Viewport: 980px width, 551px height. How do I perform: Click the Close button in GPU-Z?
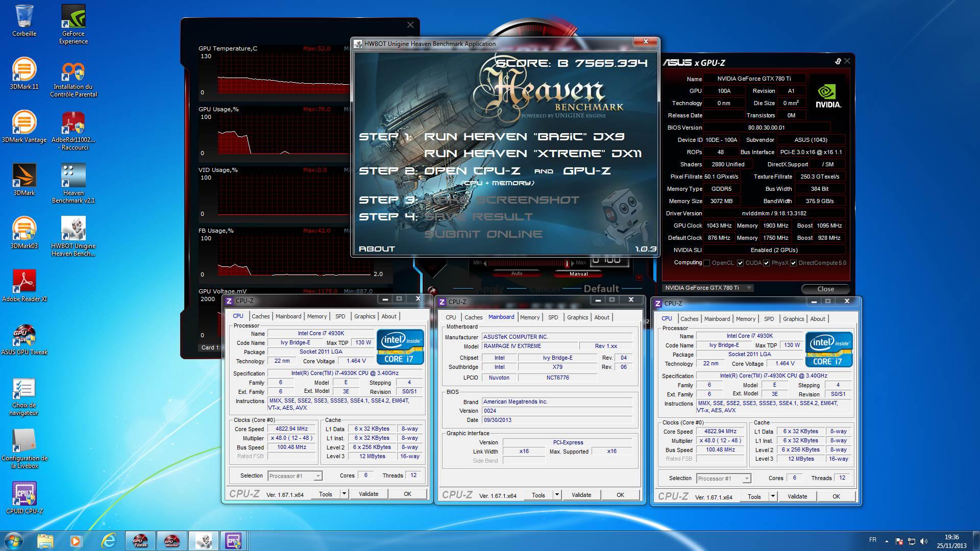click(x=825, y=289)
